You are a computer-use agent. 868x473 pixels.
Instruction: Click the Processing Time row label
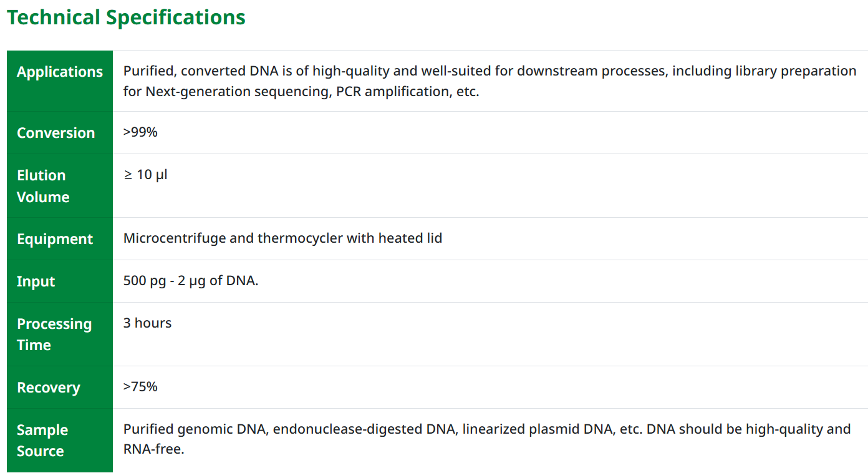(54, 334)
